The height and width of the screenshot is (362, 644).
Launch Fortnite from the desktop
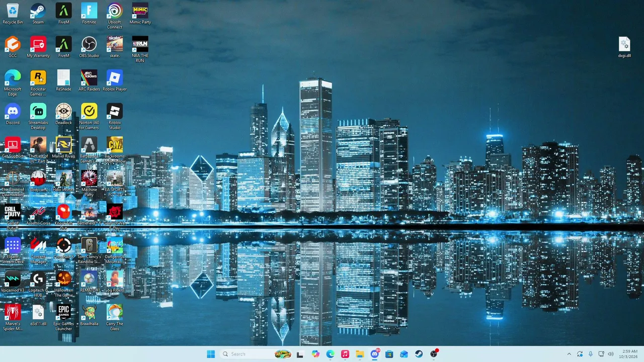click(x=89, y=14)
